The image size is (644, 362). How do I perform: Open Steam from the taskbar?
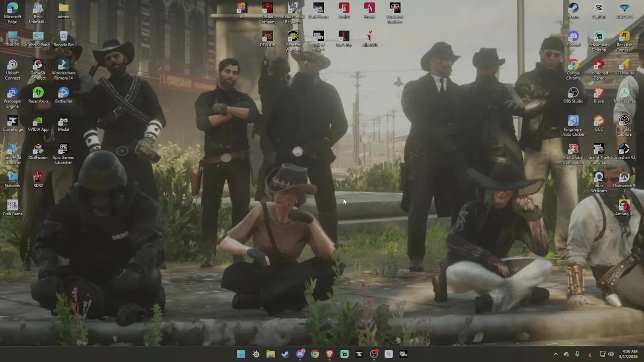pos(285,354)
